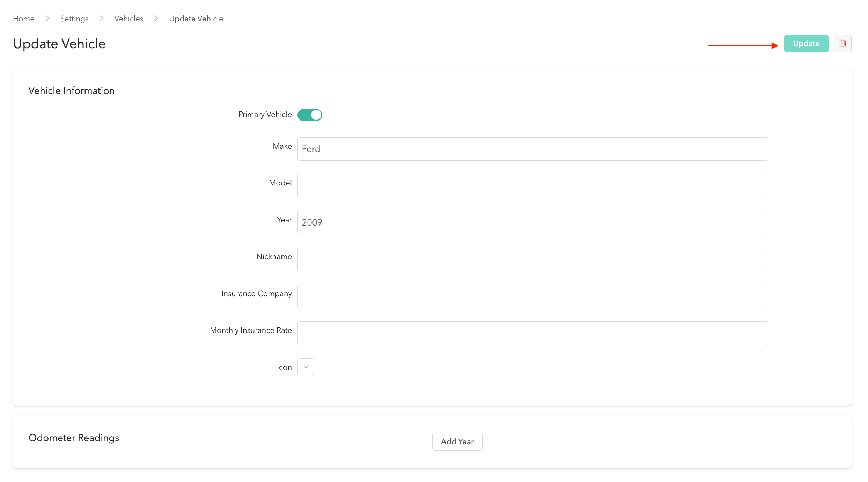Click the red trash delete icon
Viewport: 868px width, 482px height.
tap(843, 44)
